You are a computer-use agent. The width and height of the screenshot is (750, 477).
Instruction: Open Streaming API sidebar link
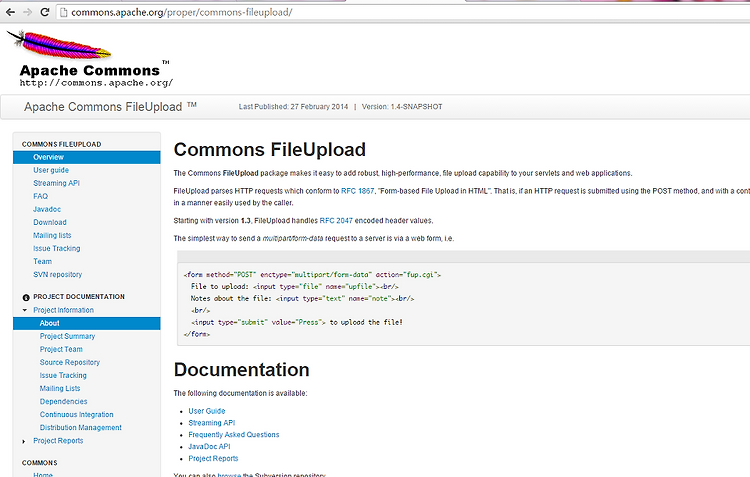pos(56,183)
